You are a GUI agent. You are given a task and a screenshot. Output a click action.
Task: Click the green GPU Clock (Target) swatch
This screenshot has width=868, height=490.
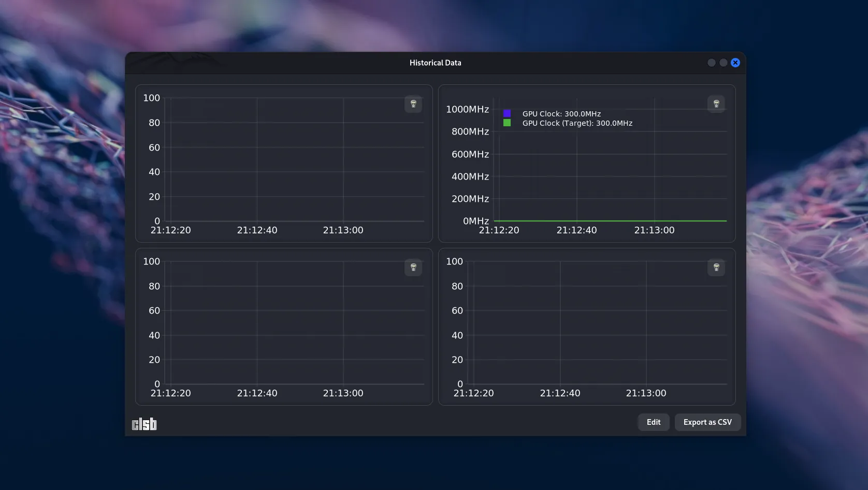(x=507, y=123)
